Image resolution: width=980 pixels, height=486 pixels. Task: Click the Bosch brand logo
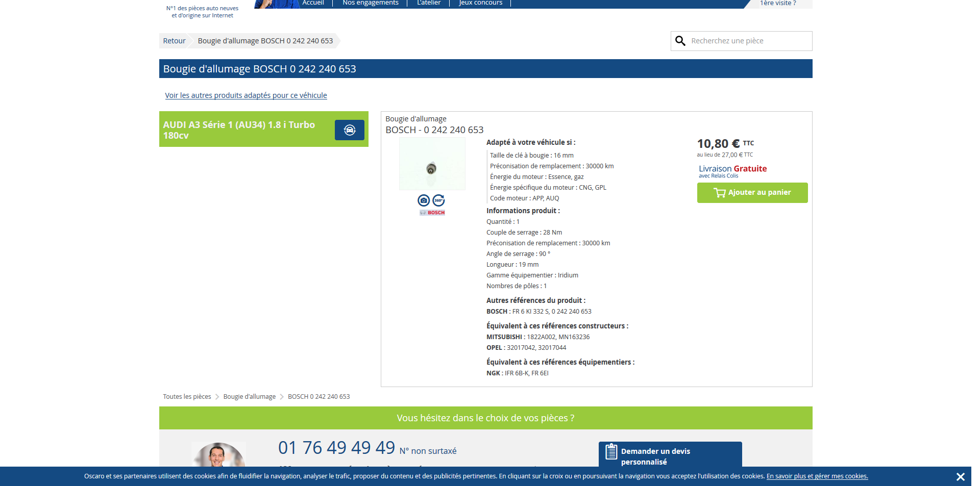432,213
